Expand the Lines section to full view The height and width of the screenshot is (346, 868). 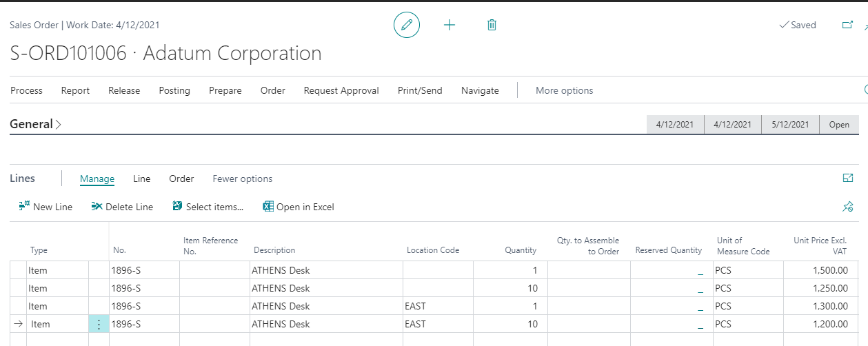[848, 178]
